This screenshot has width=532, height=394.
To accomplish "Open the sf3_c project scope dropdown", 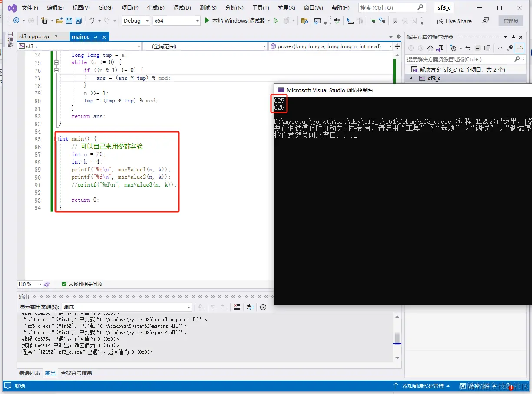I will (79, 46).
